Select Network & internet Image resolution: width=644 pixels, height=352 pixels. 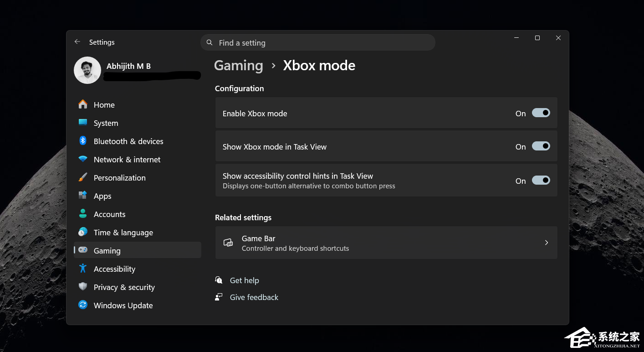tap(138, 159)
